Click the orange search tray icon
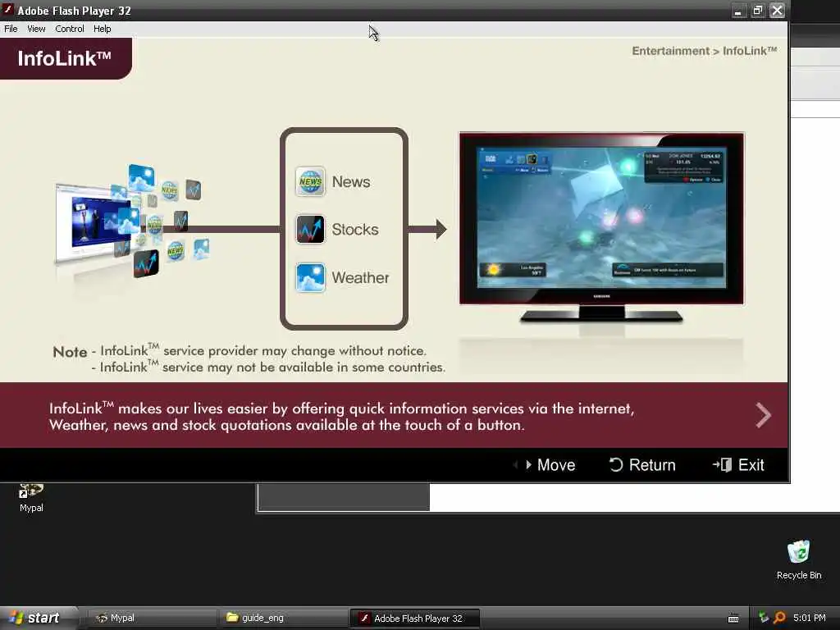Screen dimensions: 840x630 [779, 618]
